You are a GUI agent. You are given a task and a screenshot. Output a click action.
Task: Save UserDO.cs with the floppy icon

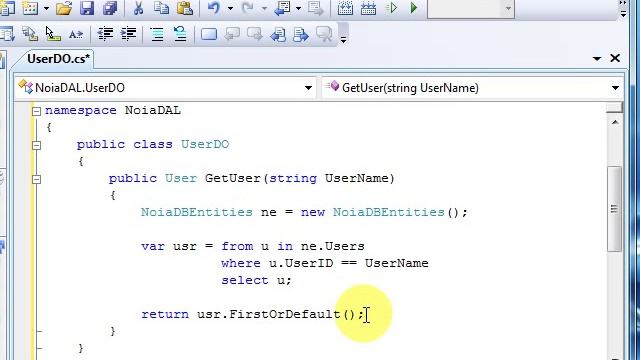[87, 8]
